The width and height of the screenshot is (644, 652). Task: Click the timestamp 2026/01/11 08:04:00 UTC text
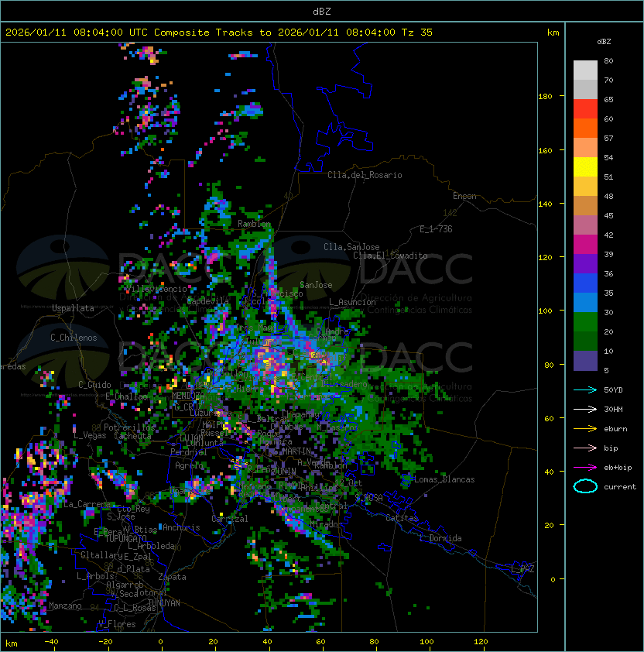tap(77, 33)
